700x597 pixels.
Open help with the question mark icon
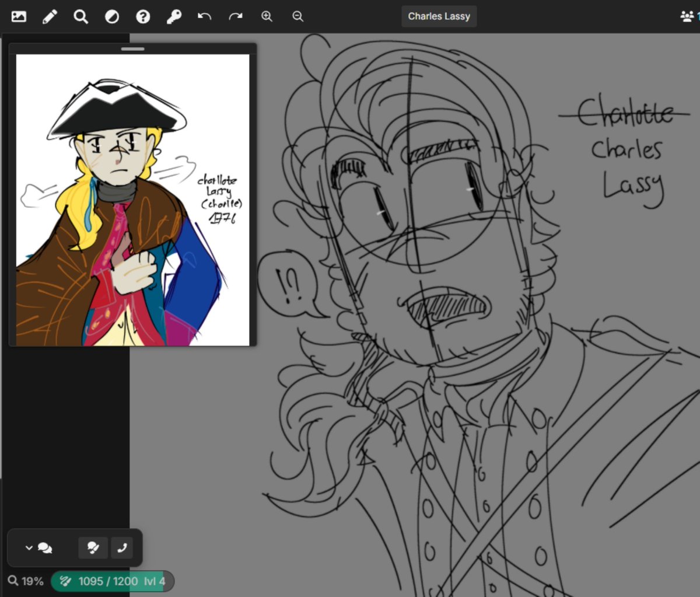[x=143, y=17]
